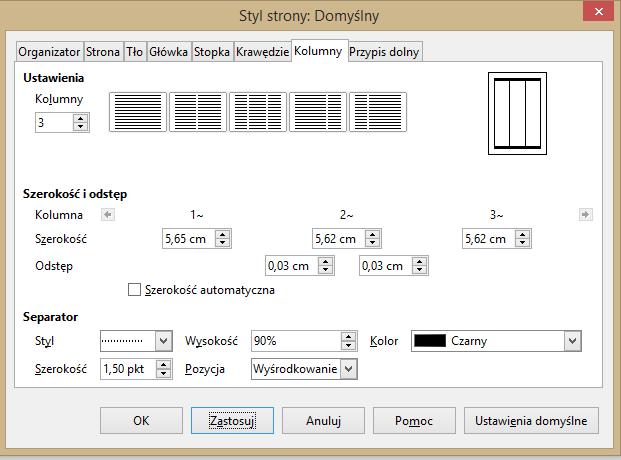Decrease the number of columns

pos(80,126)
